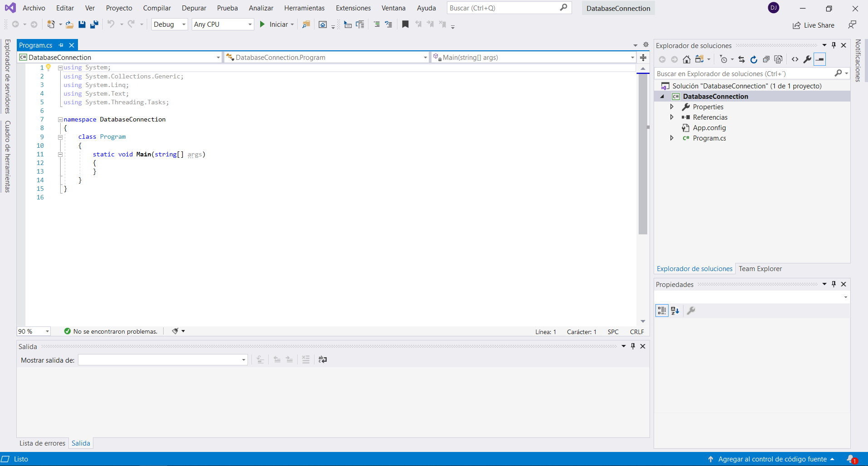Switch to Lista de errores tab
868x466 pixels.
[x=42, y=443]
